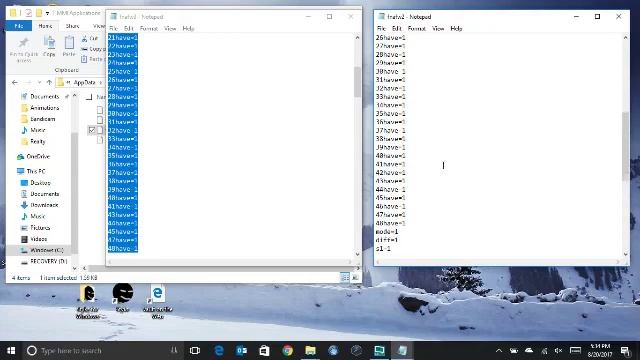Open the Microsoft Store from the taskbar

click(x=264, y=351)
